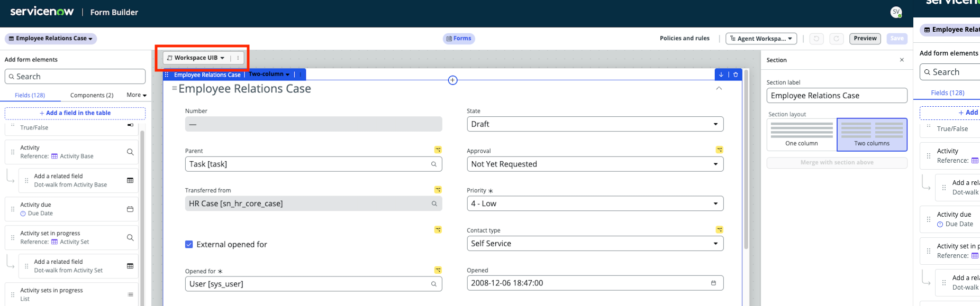Expand the More dropdown in elements panel

pyautogui.click(x=137, y=95)
